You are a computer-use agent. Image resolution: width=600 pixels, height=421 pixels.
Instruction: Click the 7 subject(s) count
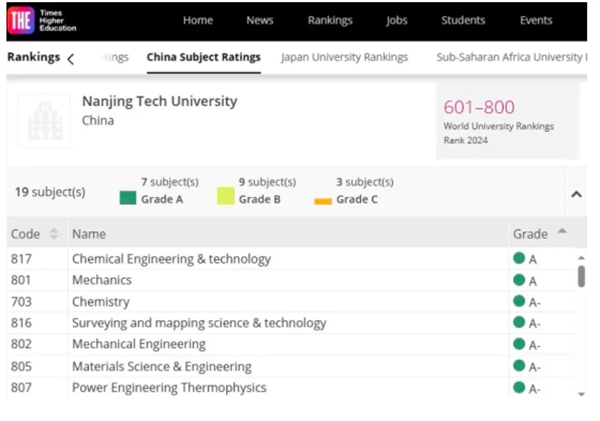pyautogui.click(x=170, y=182)
